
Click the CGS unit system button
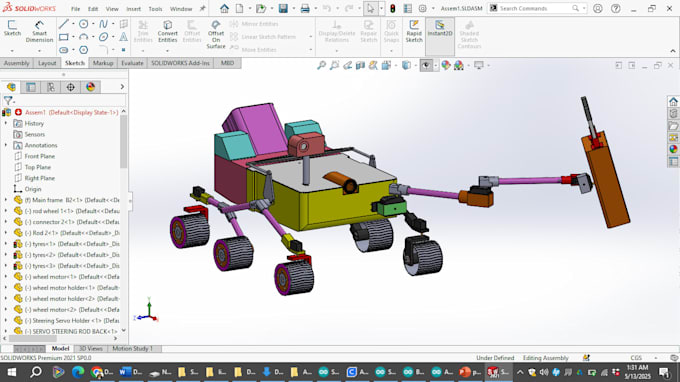636,358
